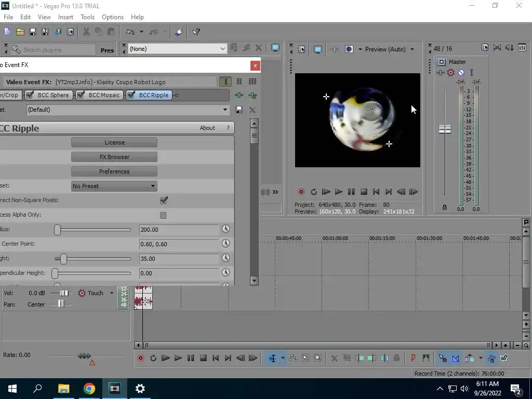Open the overlays dropdown arrow in preview

pos(360,49)
